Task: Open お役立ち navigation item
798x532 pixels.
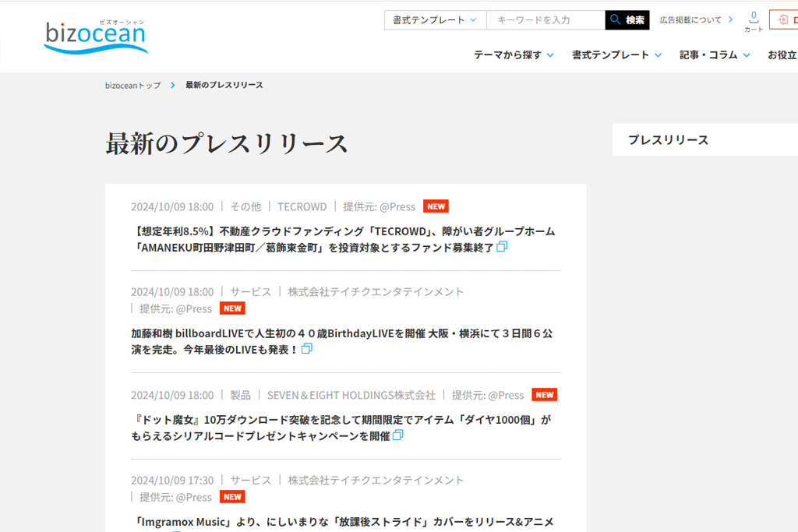Action: [782, 55]
